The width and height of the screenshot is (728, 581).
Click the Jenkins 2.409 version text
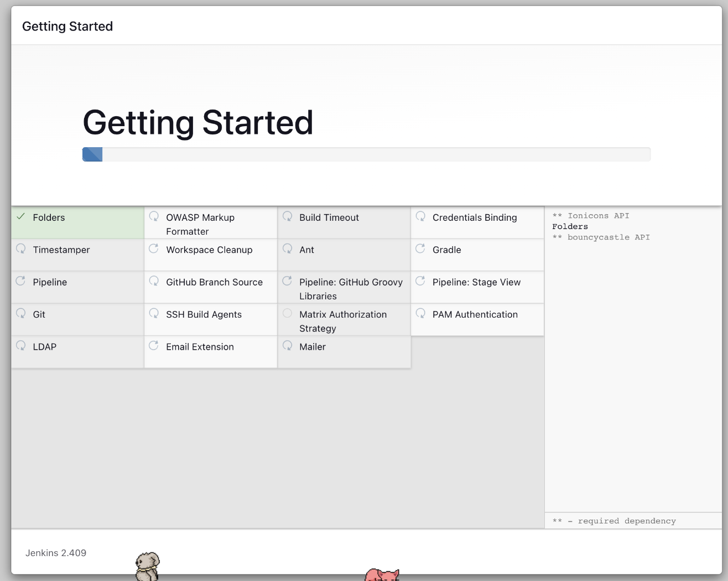point(56,553)
